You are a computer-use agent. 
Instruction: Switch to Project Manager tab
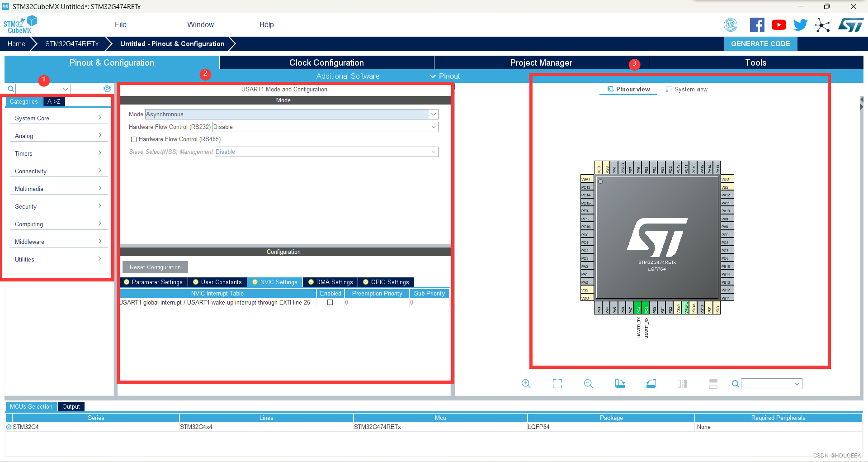coord(541,62)
